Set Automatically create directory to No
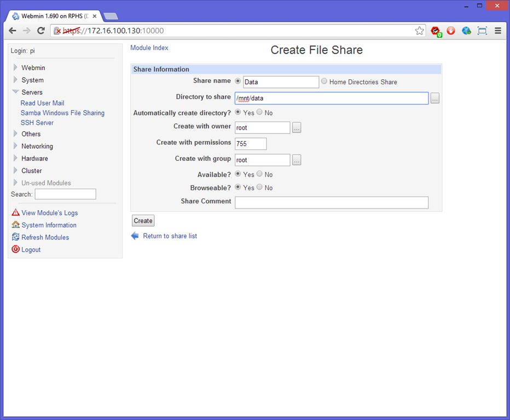Image resolution: width=510 pixels, height=420 pixels. coord(260,112)
